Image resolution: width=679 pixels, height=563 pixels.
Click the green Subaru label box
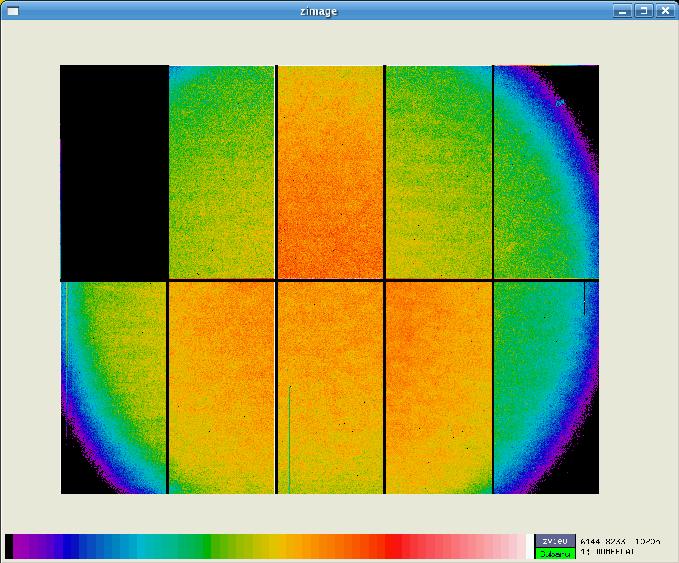tap(553, 552)
